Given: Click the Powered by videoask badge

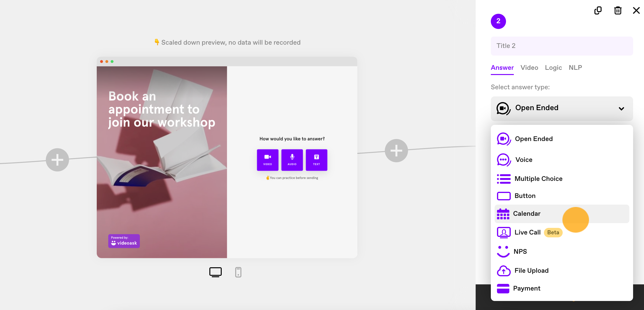Looking at the screenshot, I should (x=124, y=241).
